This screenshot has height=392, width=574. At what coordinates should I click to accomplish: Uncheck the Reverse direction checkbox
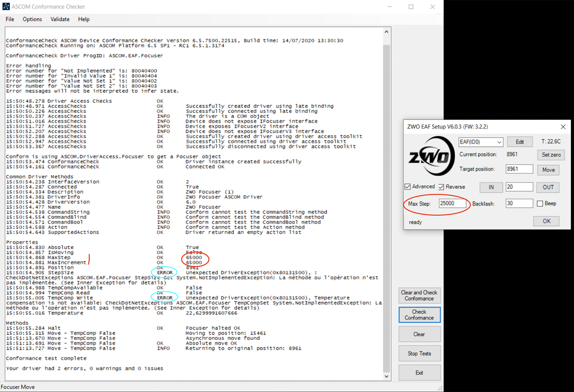441,187
